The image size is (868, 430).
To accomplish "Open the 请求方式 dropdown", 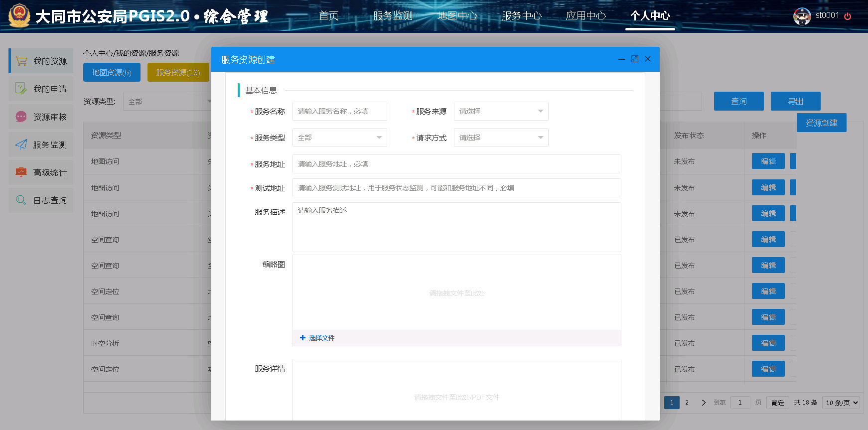I will (x=501, y=138).
